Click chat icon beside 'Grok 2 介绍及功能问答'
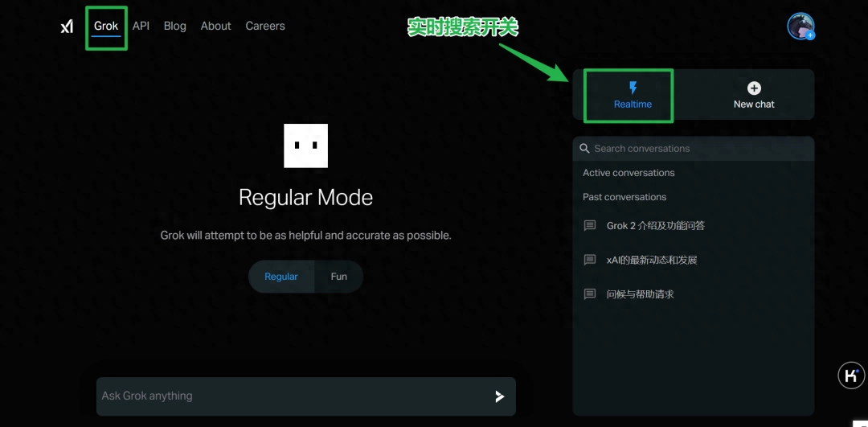This screenshot has height=427, width=868. tap(590, 225)
